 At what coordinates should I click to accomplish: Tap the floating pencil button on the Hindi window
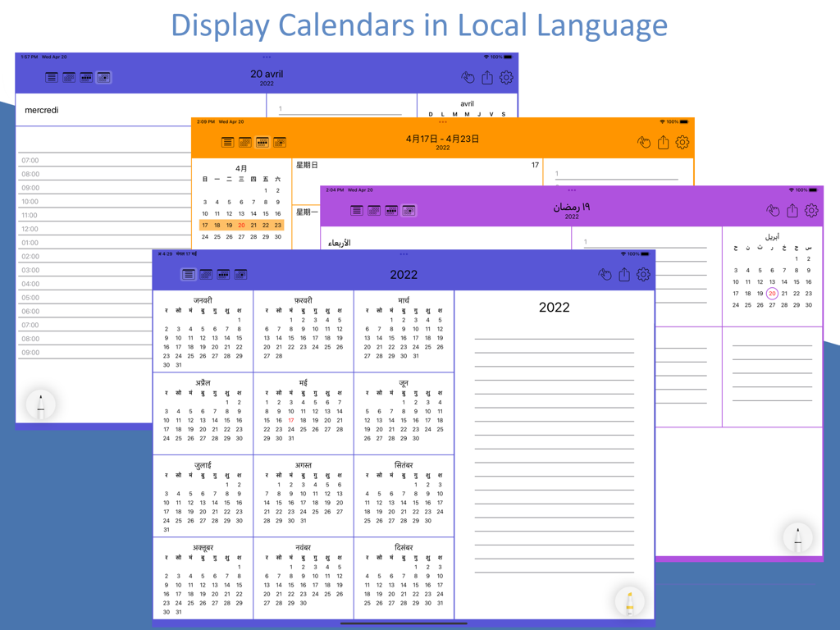[x=628, y=600]
